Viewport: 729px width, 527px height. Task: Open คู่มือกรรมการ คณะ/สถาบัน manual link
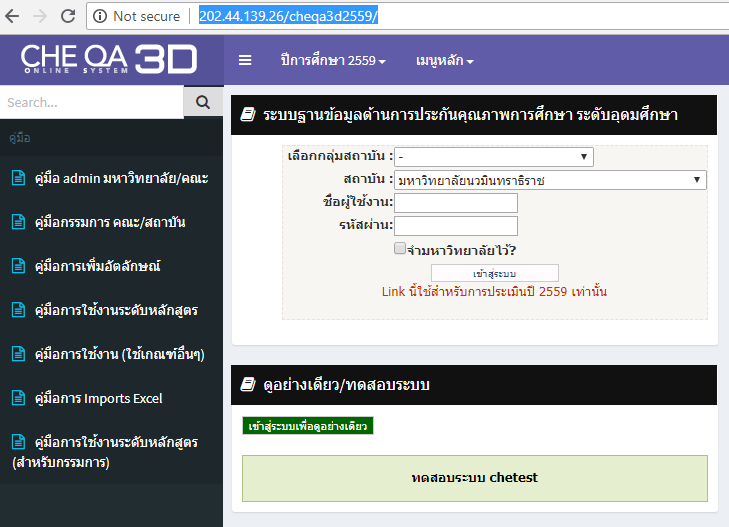[x=109, y=222]
